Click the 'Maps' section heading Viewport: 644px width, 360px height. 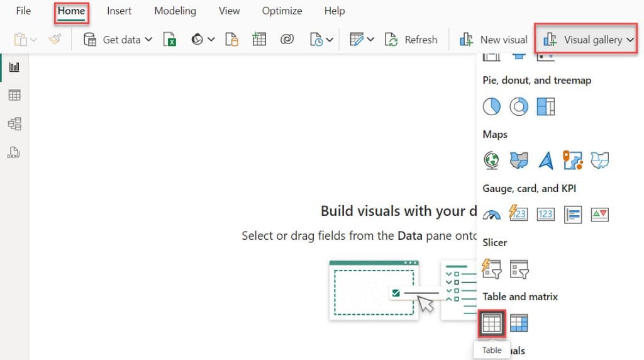click(x=495, y=135)
